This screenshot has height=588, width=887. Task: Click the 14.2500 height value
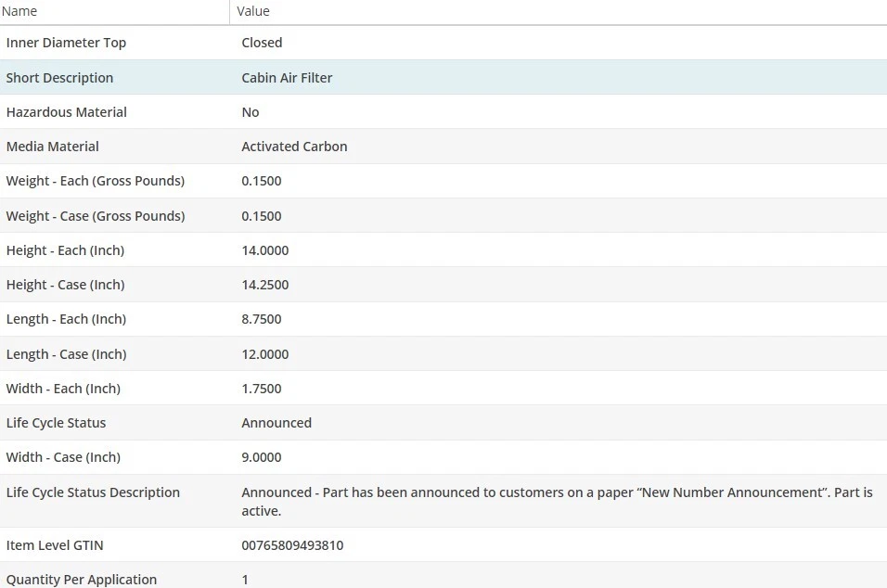tap(264, 286)
